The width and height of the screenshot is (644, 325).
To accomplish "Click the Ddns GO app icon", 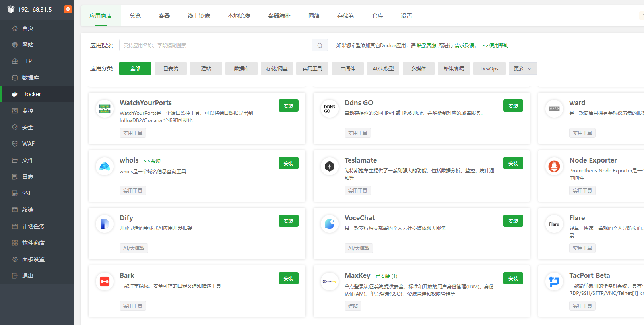I will (x=329, y=109).
